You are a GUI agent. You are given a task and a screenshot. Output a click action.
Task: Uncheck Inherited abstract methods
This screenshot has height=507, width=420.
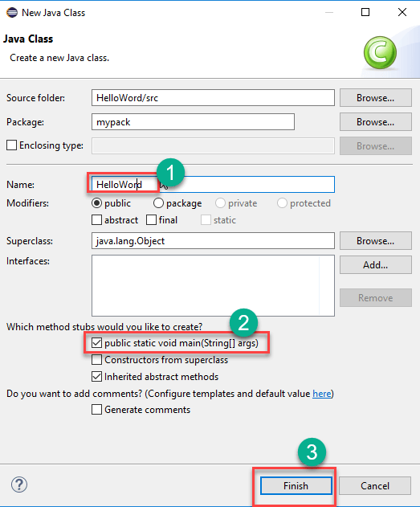pyautogui.click(x=96, y=376)
